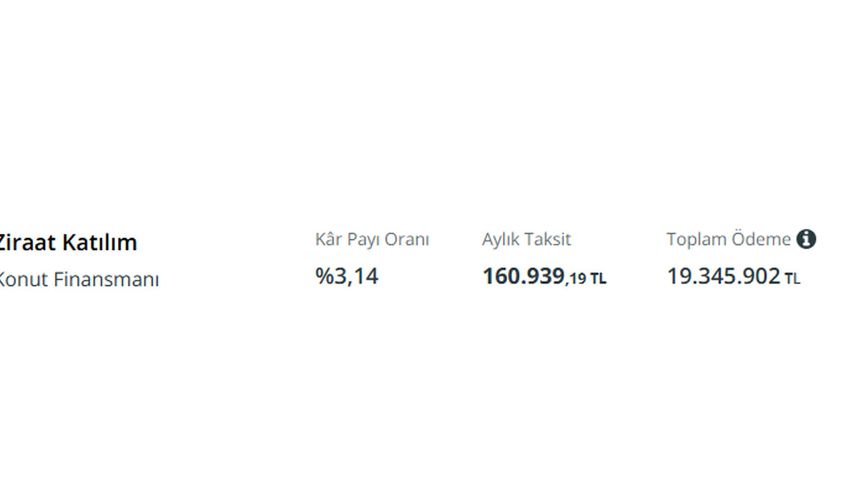This screenshot has width=860, height=504.
Task: Select the 19.345.902 TL total payment
Action: click(733, 276)
